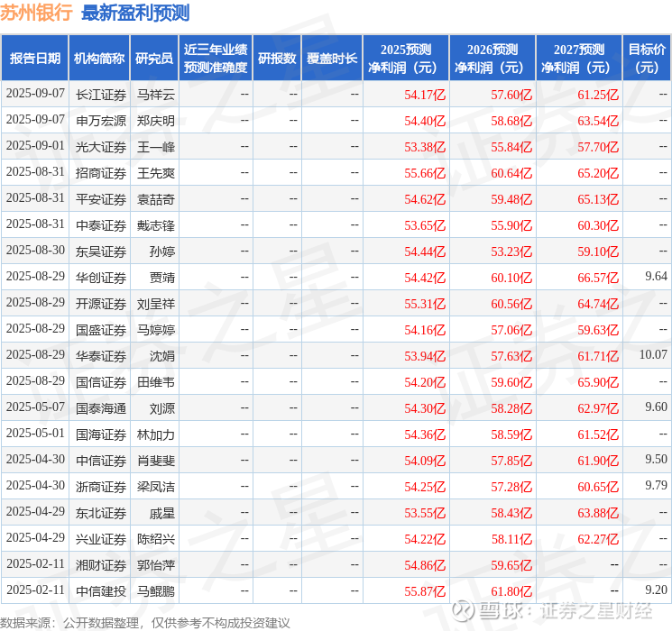Select the 东吴证券 institution cell
672x631 pixels.
(101, 251)
